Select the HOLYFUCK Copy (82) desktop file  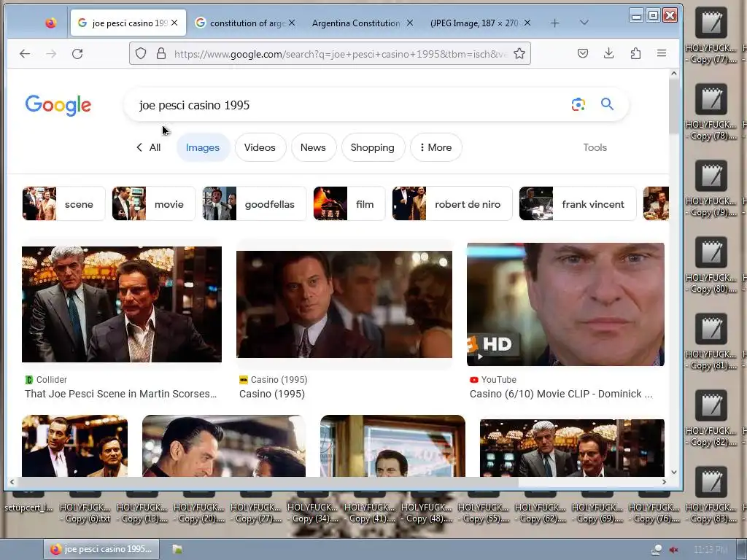pyautogui.click(x=711, y=418)
